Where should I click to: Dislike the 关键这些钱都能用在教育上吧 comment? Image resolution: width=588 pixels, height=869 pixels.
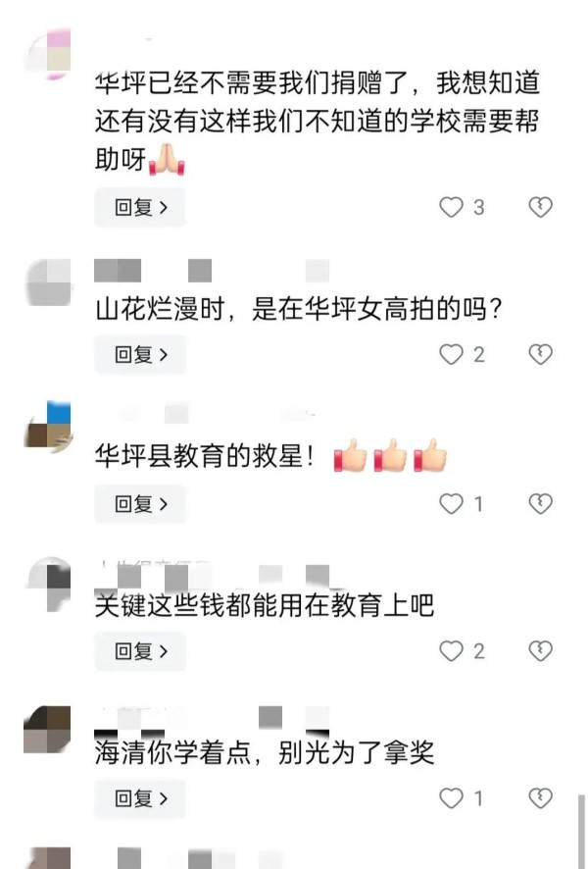click(540, 650)
